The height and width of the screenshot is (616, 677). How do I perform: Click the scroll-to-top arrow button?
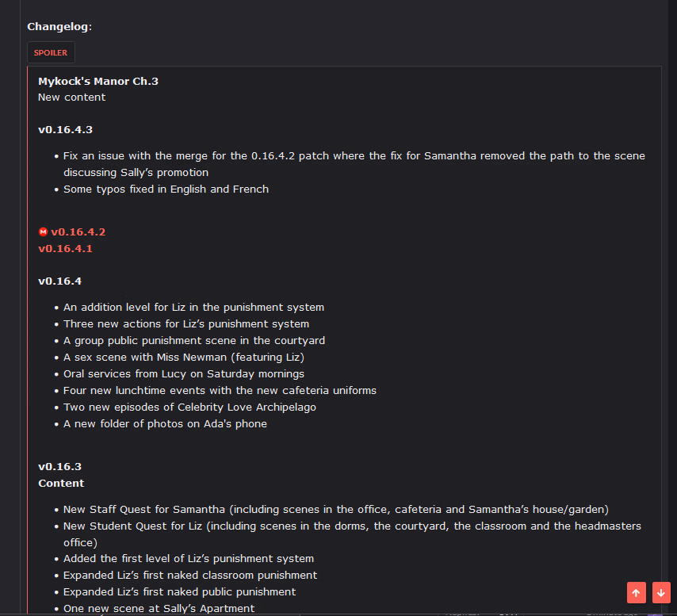coord(637,592)
